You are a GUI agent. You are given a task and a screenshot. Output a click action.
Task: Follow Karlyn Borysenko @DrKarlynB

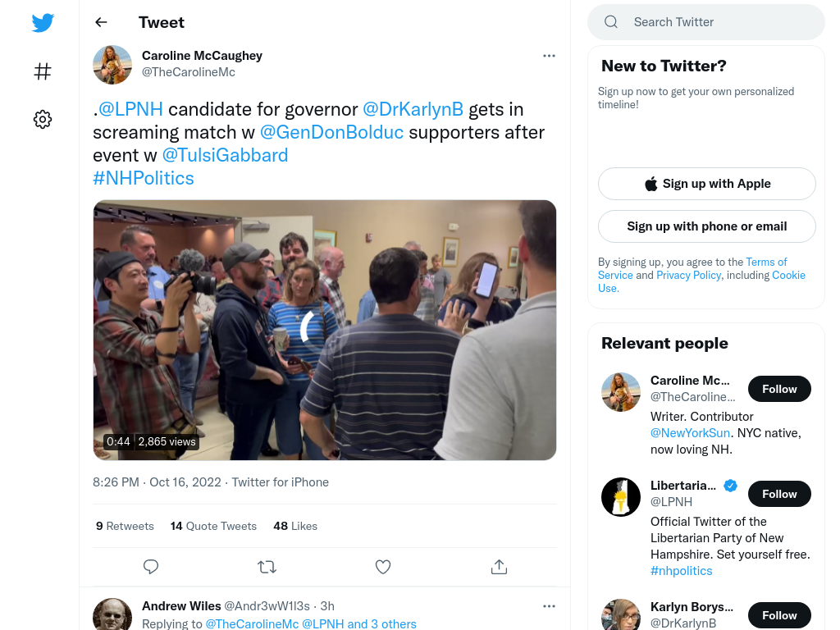[779, 615]
